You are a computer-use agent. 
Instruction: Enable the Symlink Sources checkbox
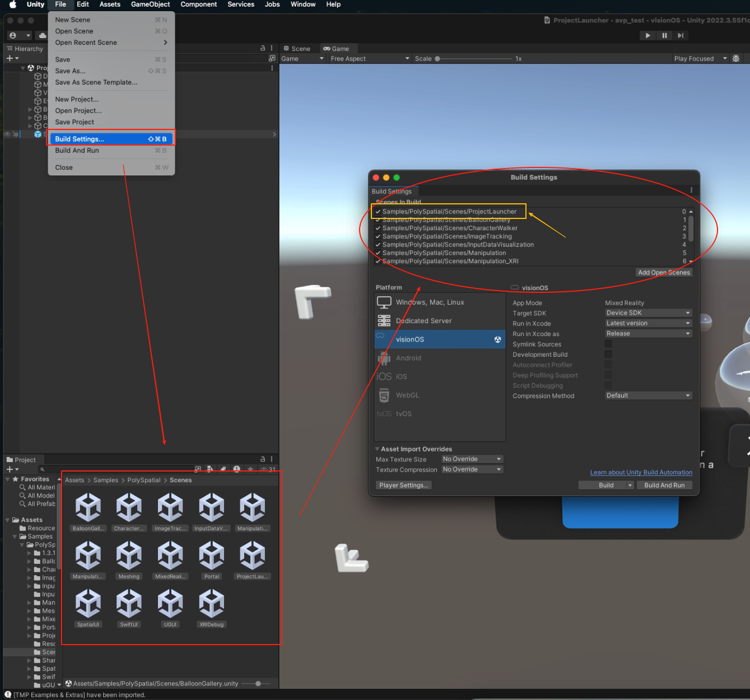click(x=608, y=344)
